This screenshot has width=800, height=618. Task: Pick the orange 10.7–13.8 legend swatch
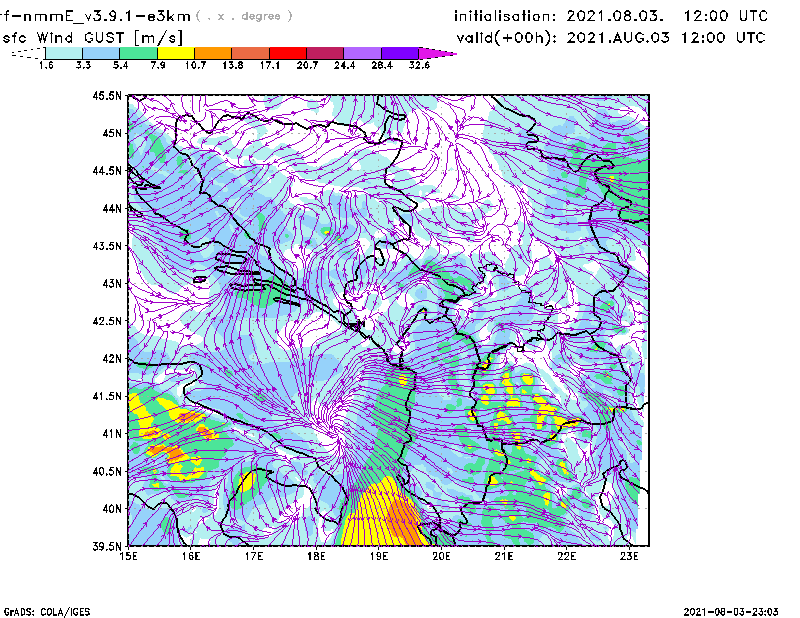pos(213,53)
